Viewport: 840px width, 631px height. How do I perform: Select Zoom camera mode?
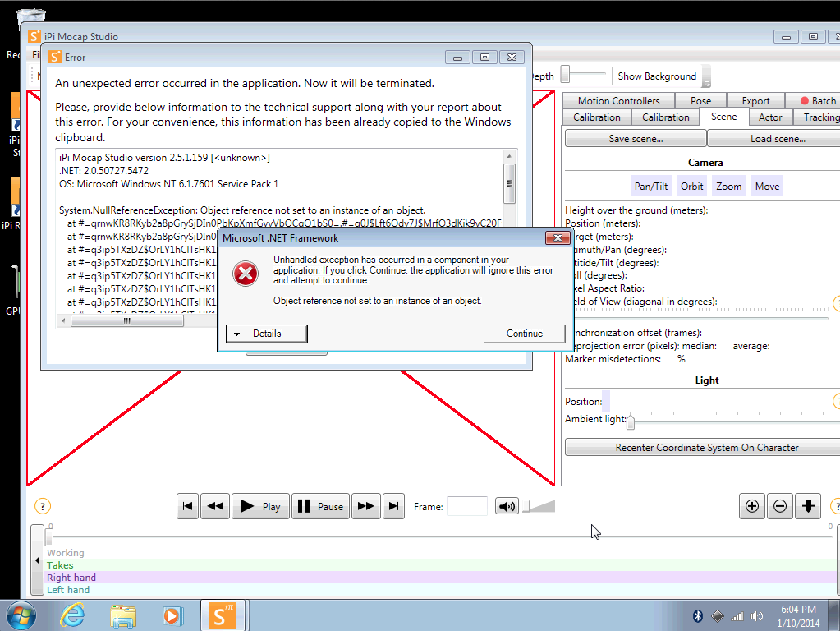click(729, 186)
